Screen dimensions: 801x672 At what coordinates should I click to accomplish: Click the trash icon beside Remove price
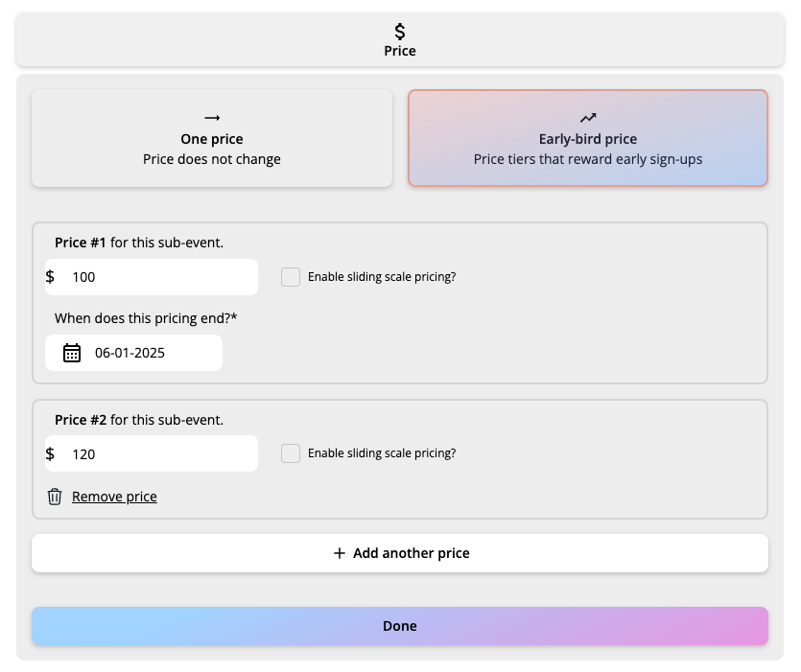[x=55, y=497]
